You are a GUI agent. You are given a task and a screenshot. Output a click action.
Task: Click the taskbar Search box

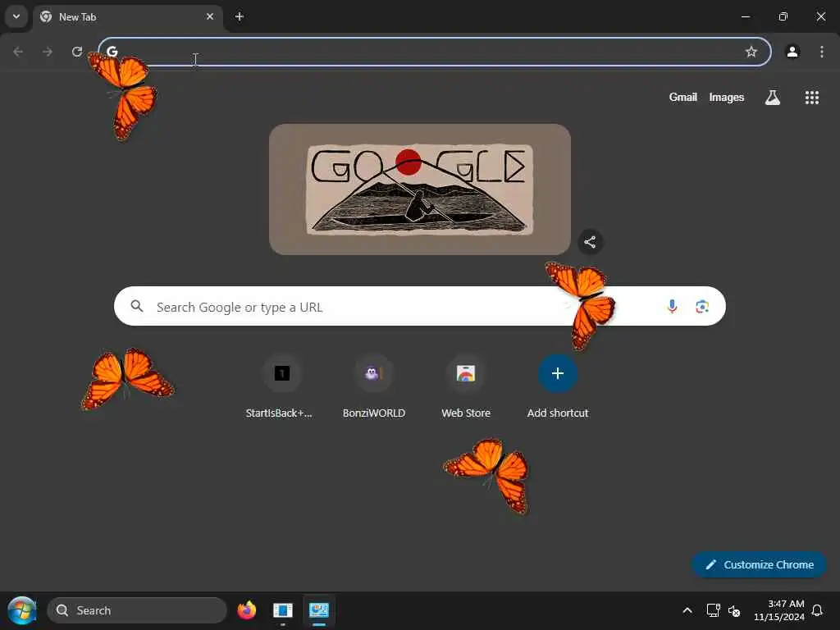coord(137,610)
